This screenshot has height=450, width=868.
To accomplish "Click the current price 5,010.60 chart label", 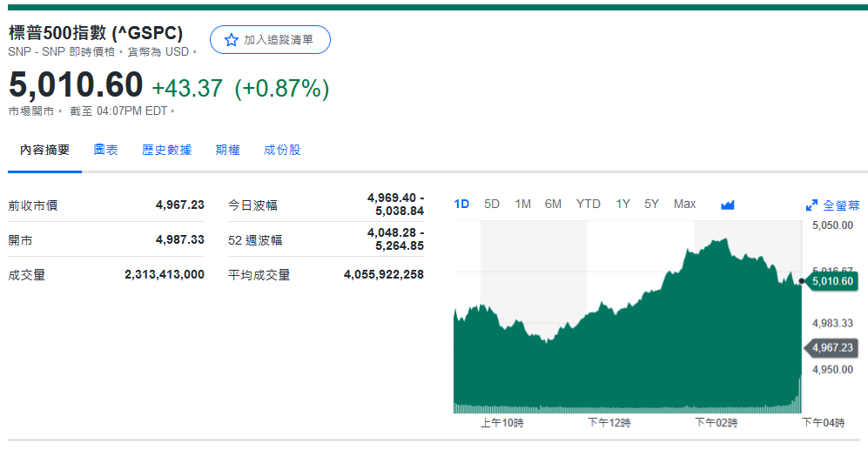I will [x=832, y=281].
